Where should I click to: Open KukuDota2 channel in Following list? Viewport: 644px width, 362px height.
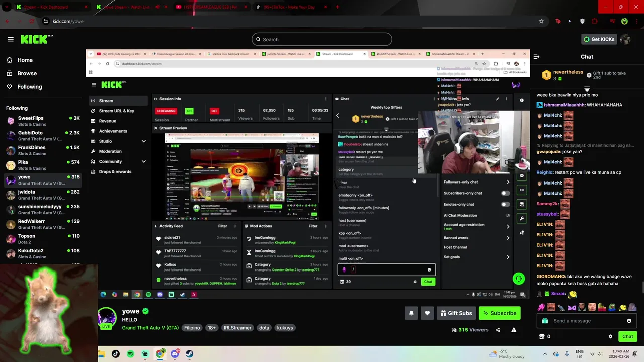click(43, 253)
